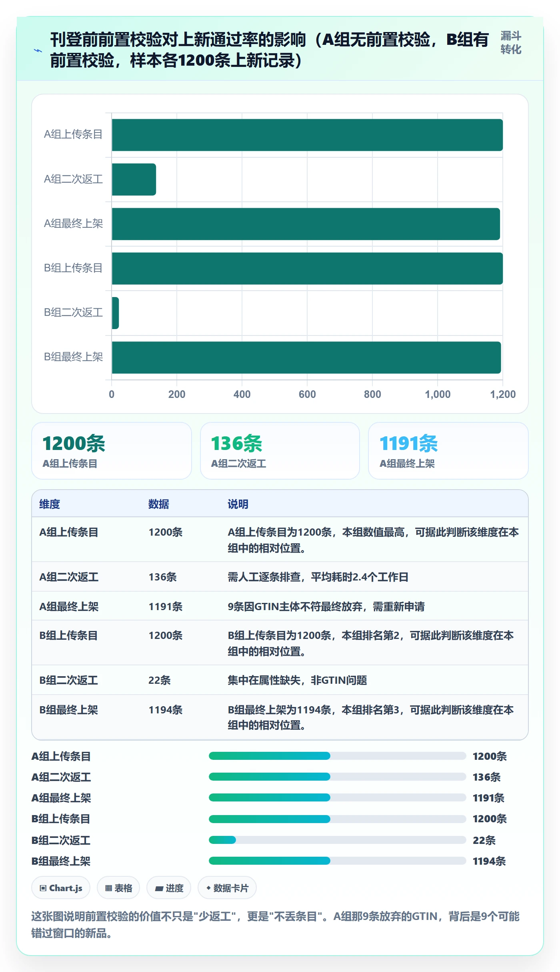Click the 说明 column header

point(238,504)
